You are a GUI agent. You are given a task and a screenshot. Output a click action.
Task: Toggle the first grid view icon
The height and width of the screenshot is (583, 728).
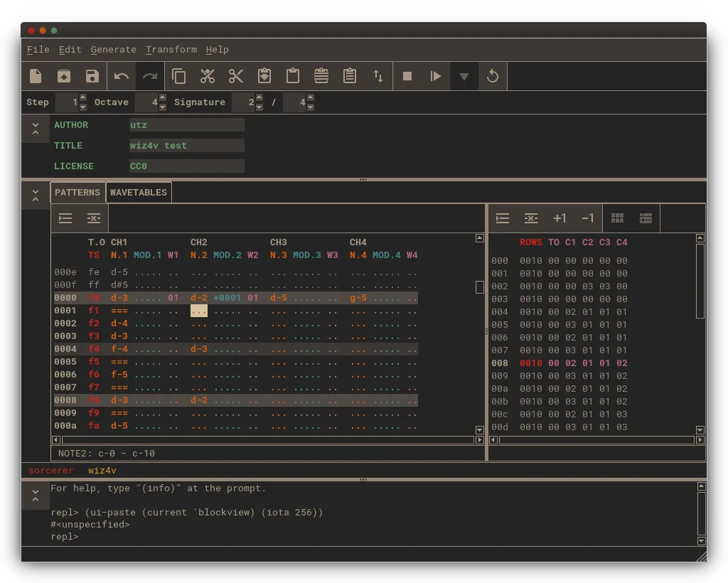617,218
